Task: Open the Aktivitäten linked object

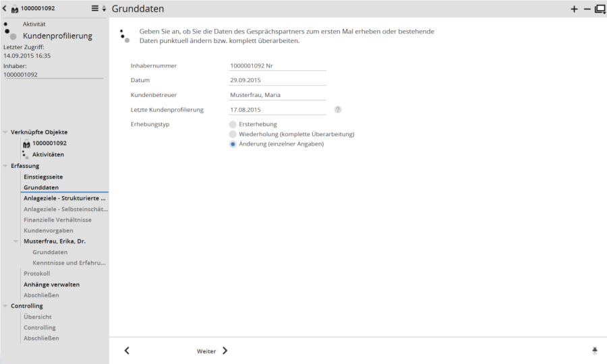Action: pos(48,154)
